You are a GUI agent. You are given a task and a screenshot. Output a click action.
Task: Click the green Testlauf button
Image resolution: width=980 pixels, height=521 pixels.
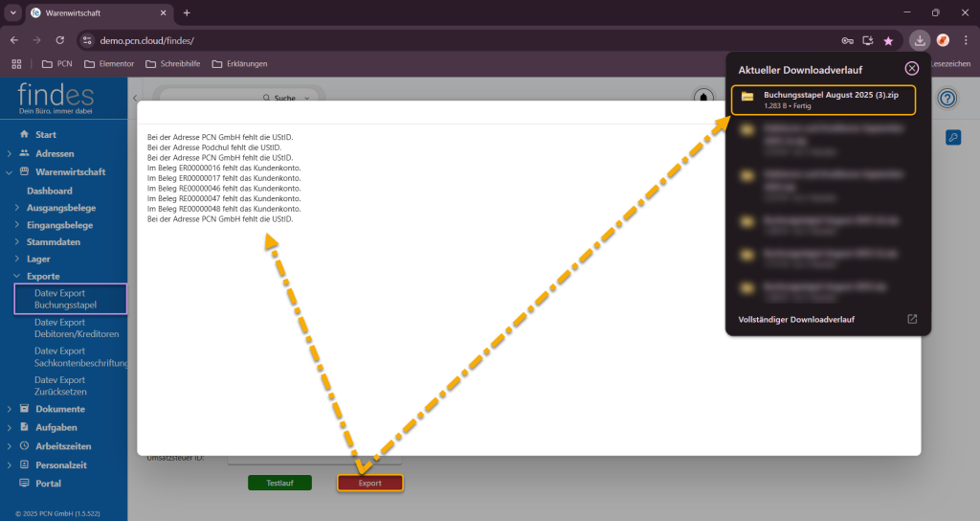[279, 483]
